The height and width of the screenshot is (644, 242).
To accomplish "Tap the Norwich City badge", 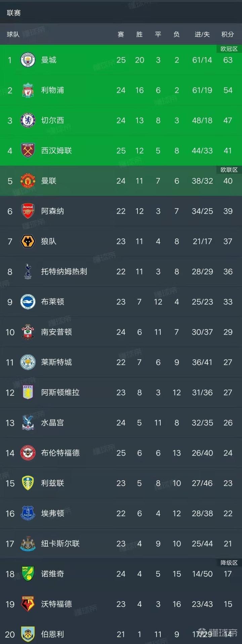I will pyautogui.click(x=28, y=574).
